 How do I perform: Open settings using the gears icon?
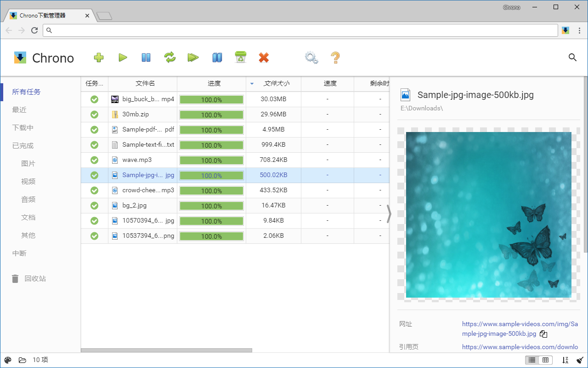pos(311,57)
